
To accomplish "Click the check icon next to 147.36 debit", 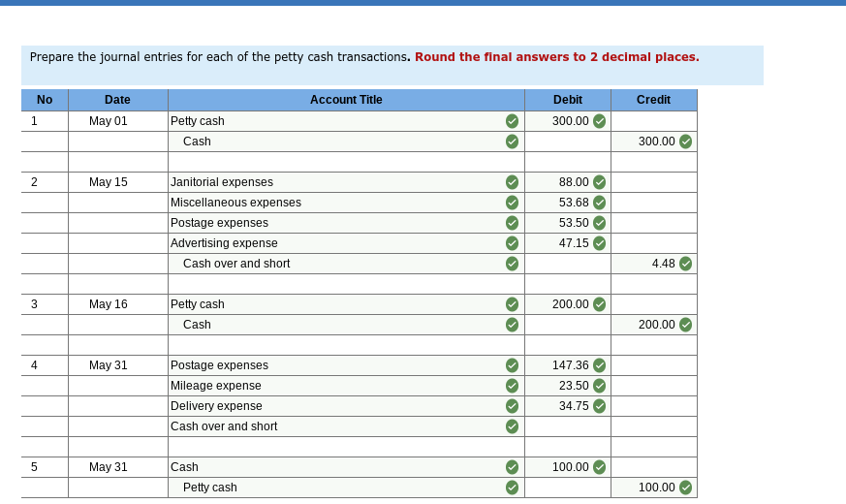I will click(599, 365).
